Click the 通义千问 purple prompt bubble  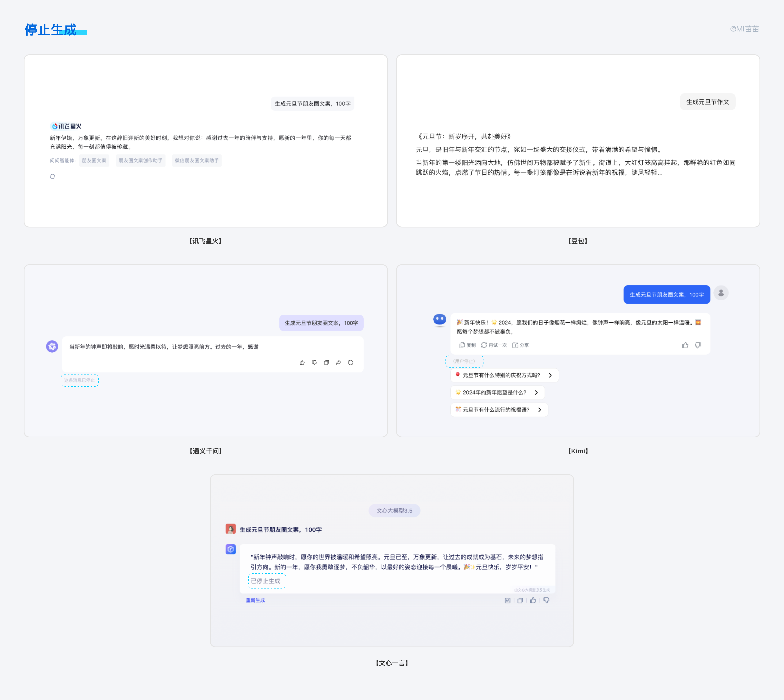click(x=321, y=323)
